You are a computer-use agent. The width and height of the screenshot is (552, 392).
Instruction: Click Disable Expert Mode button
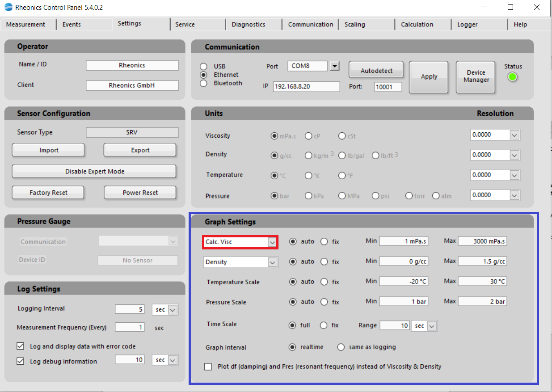coord(94,171)
